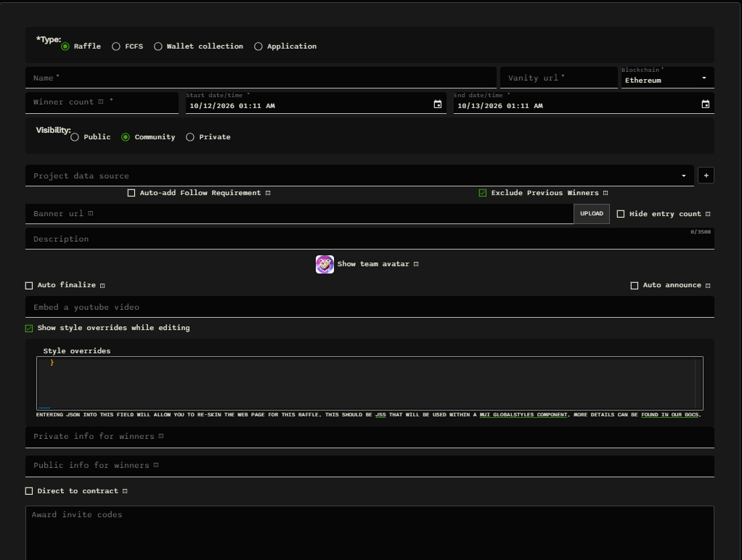Enable Auto-add Follow Requirement checkbox
This screenshot has width=742, height=560.
(131, 193)
